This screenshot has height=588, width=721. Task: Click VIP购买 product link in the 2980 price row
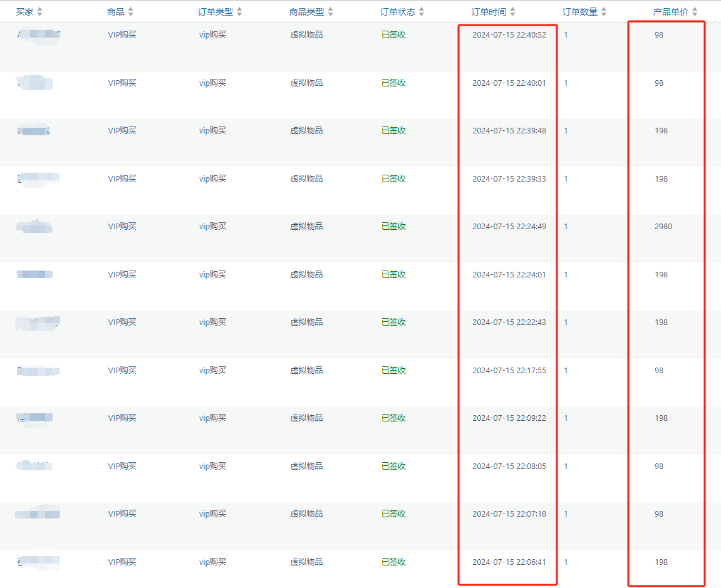coord(122,227)
